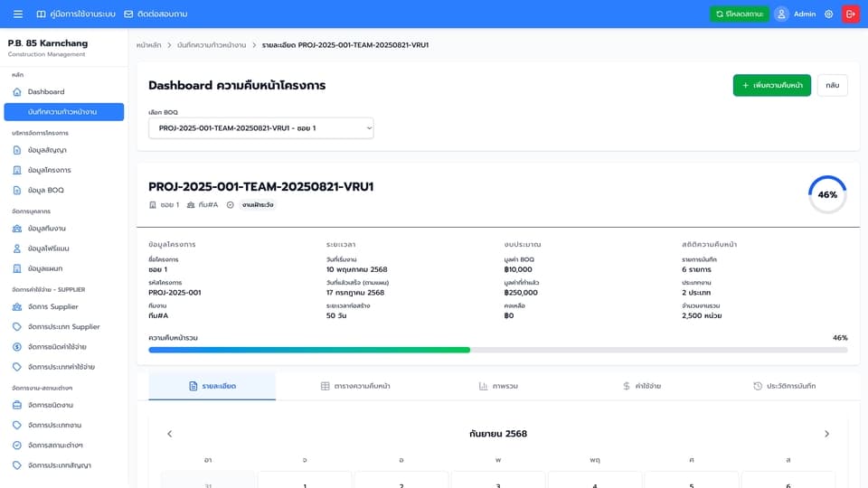Screen dimensions: 868x488
Task: Click เพิ่มความคืบหน้า add progress button
Action: (x=771, y=85)
